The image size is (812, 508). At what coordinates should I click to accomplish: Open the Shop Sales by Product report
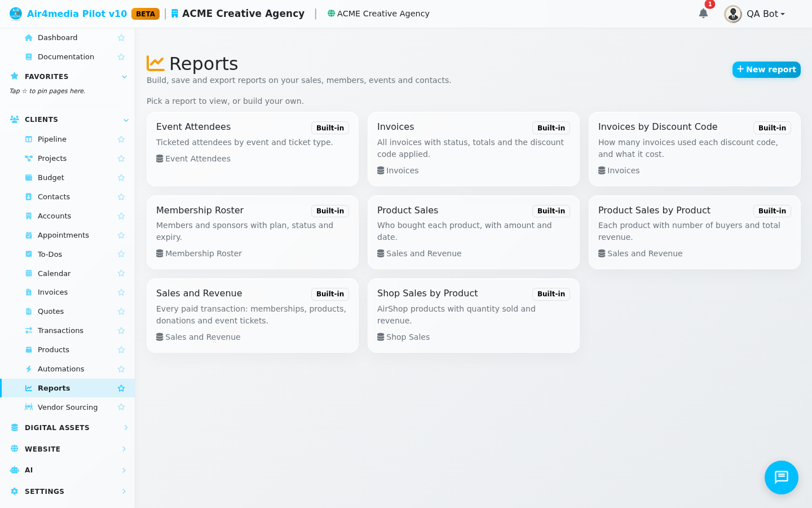[474, 316]
